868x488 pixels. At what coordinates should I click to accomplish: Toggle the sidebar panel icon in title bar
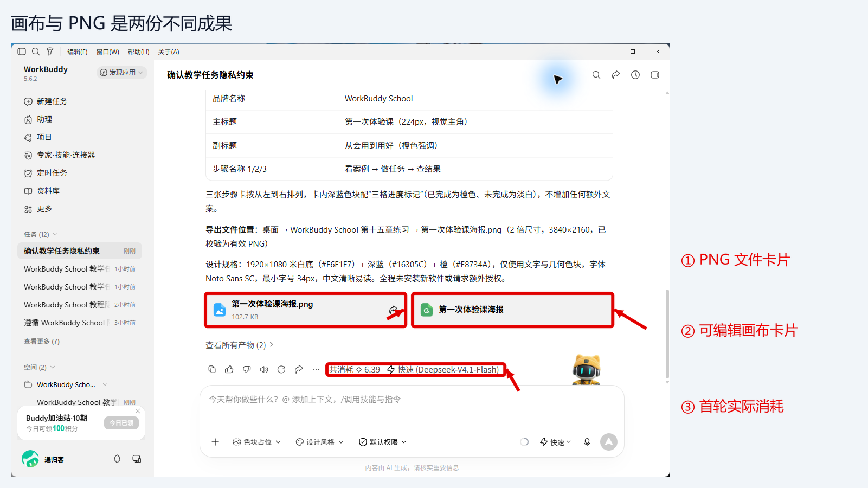pos(22,52)
